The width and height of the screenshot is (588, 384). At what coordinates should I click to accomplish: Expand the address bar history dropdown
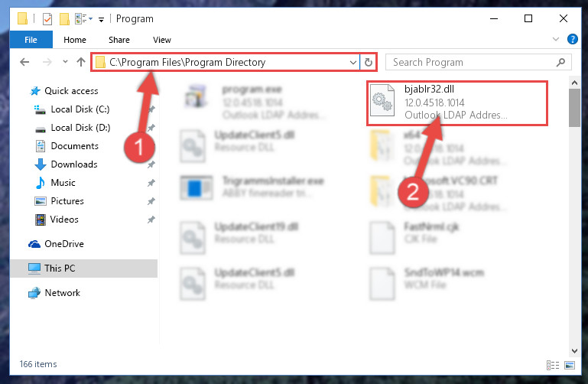(352, 62)
